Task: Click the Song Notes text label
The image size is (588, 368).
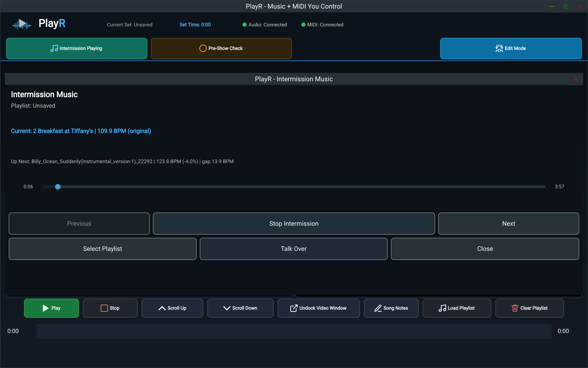Action: [x=395, y=308]
